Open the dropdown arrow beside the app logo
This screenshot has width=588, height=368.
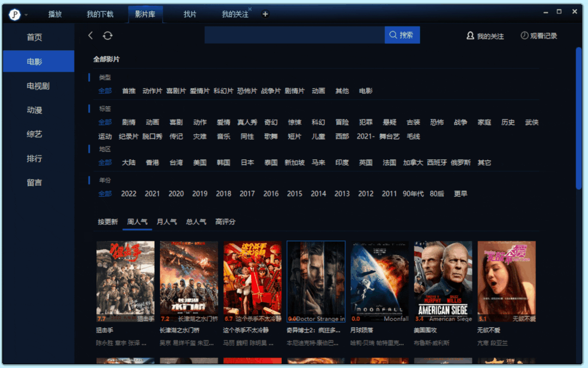click(26, 15)
